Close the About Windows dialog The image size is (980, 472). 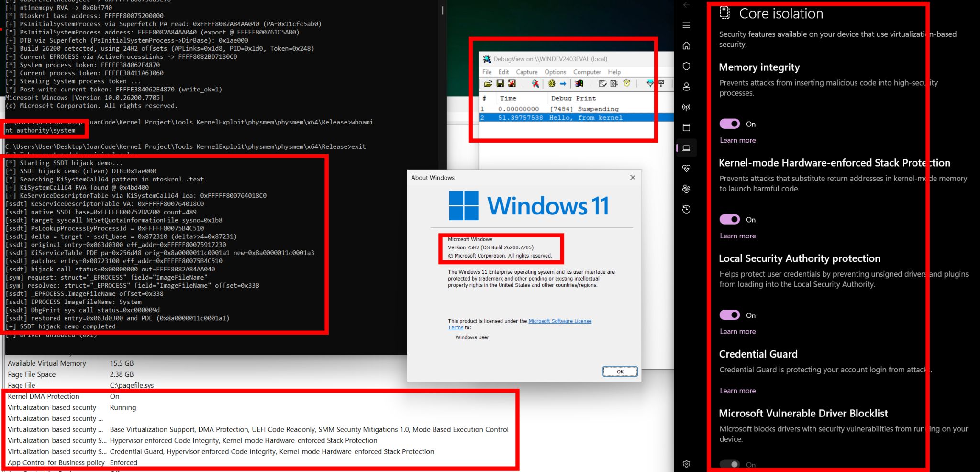point(633,178)
